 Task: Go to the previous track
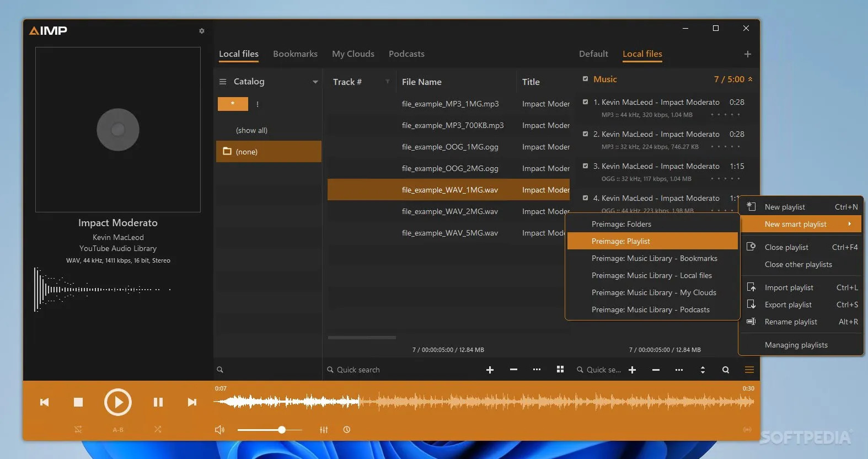[45, 402]
